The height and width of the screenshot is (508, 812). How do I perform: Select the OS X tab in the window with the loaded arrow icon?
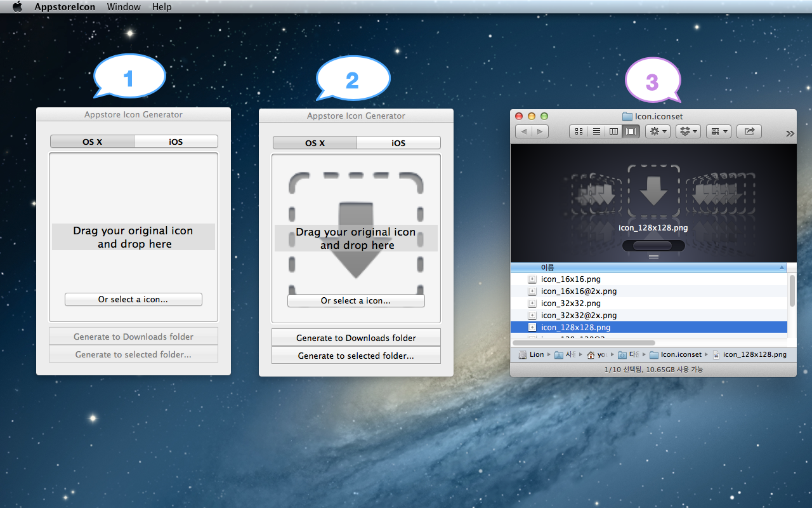[x=315, y=143]
